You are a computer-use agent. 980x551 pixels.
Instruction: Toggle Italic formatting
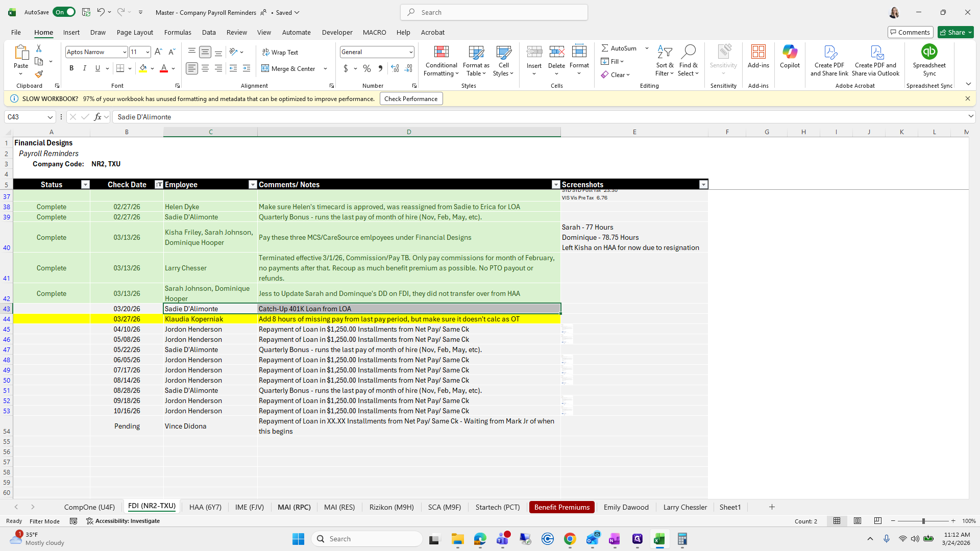coord(85,68)
